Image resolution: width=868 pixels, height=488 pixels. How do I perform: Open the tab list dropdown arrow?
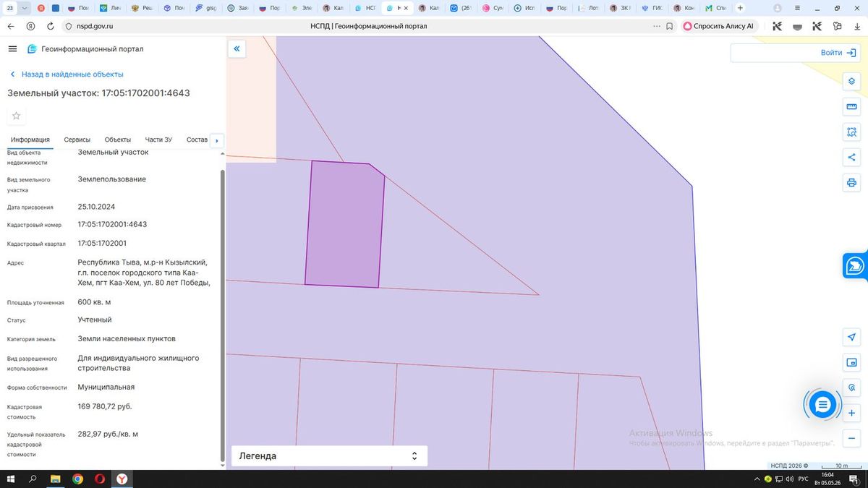coord(25,8)
